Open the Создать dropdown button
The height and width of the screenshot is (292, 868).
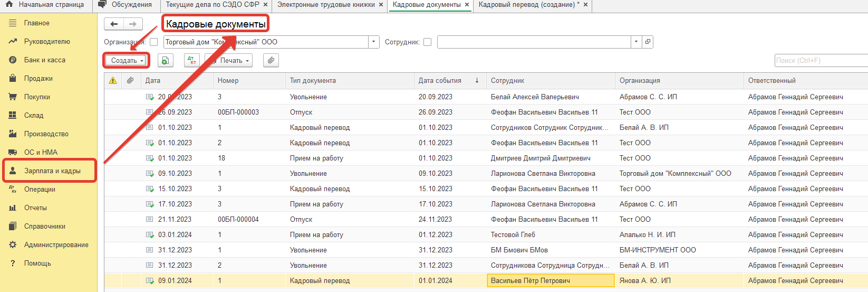(127, 61)
